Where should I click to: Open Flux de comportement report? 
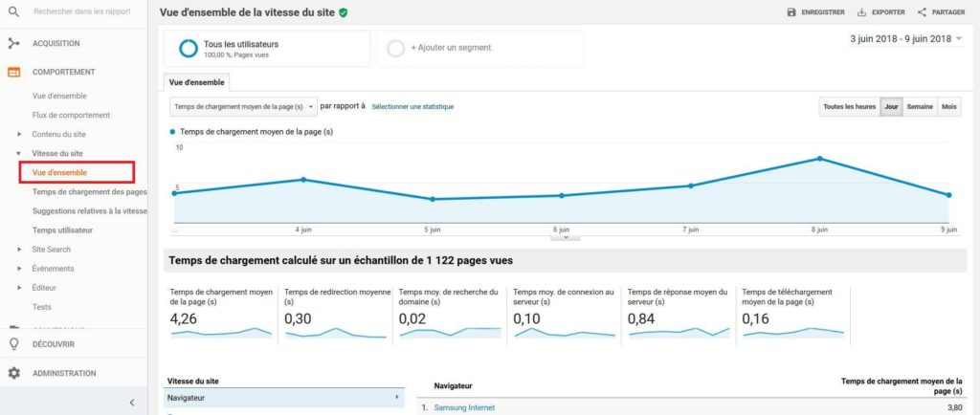[x=71, y=115]
